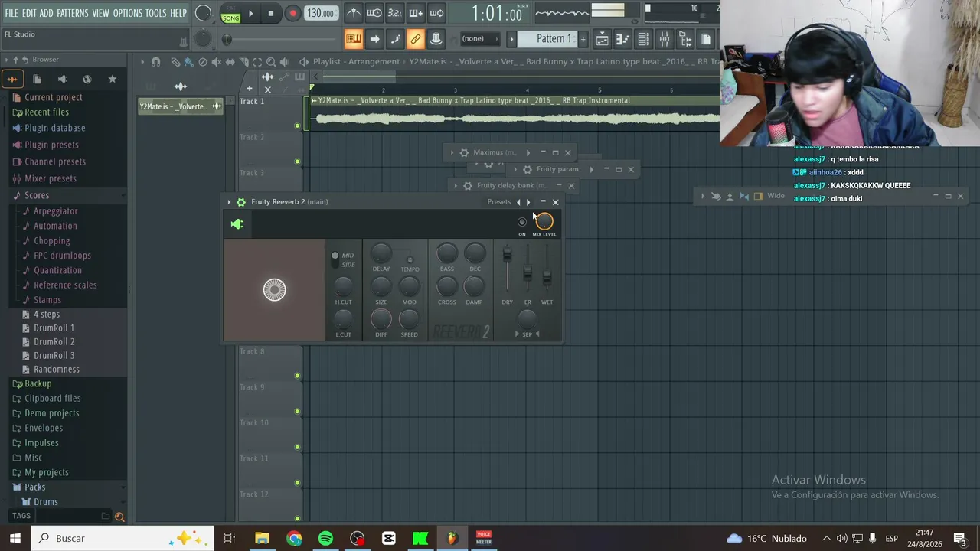
Task: Add a new pattern with plus button
Action: pos(583,39)
